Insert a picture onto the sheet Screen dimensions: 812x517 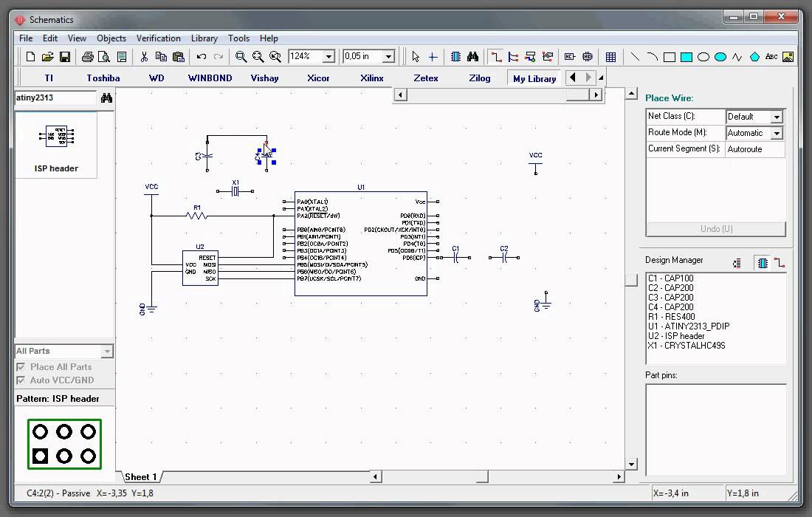[788, 56]
